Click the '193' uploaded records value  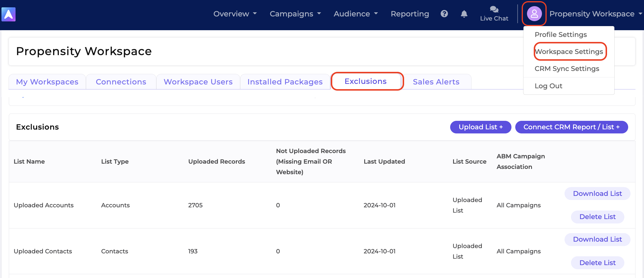coord(193,251)
